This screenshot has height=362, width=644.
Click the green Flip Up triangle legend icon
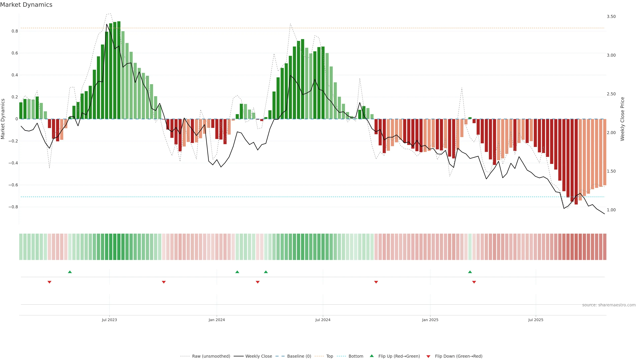[x=372, y=356]
